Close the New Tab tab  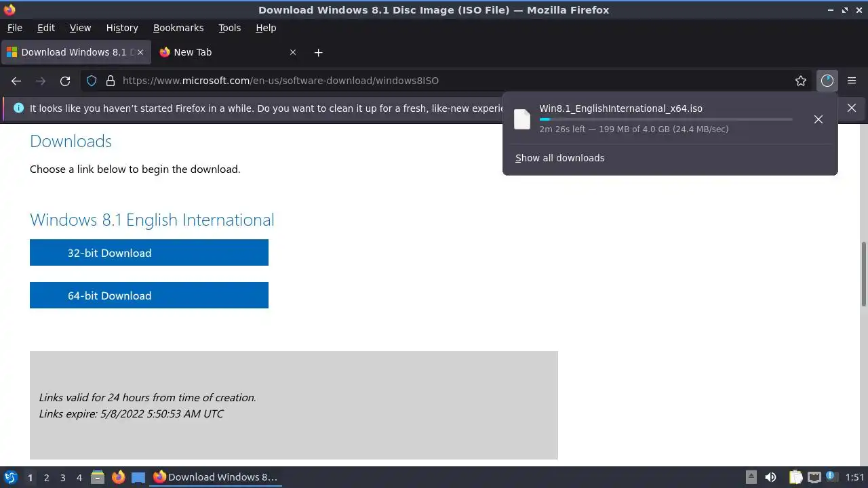tap(293, 52)
